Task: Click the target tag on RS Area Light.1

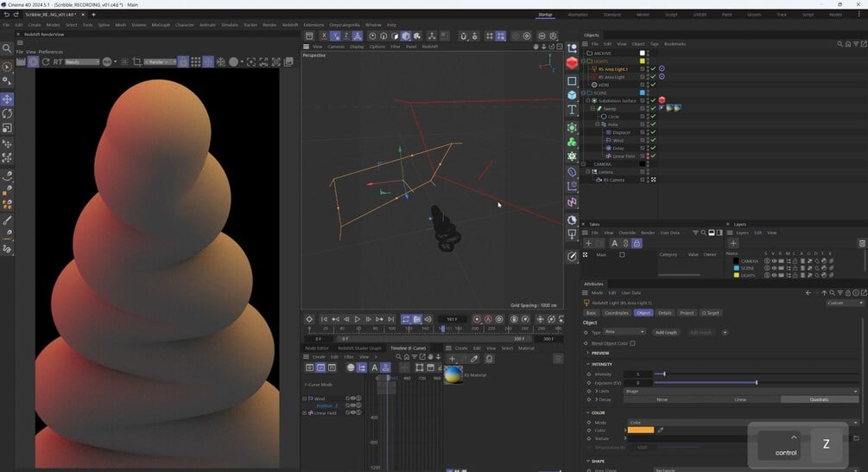Action: 662,68
